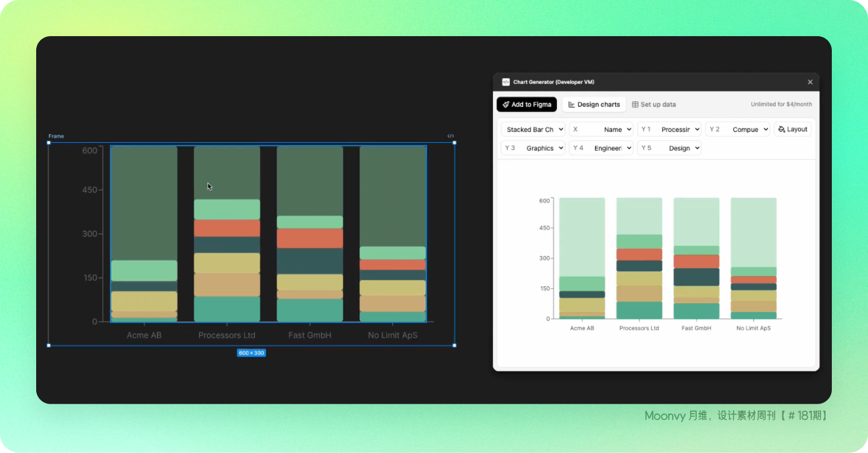The height and width of the screenshot is (453, 868).
Task: Open the Stacked Bar Chart type dropdown
Action: click(x=533, y=130)
